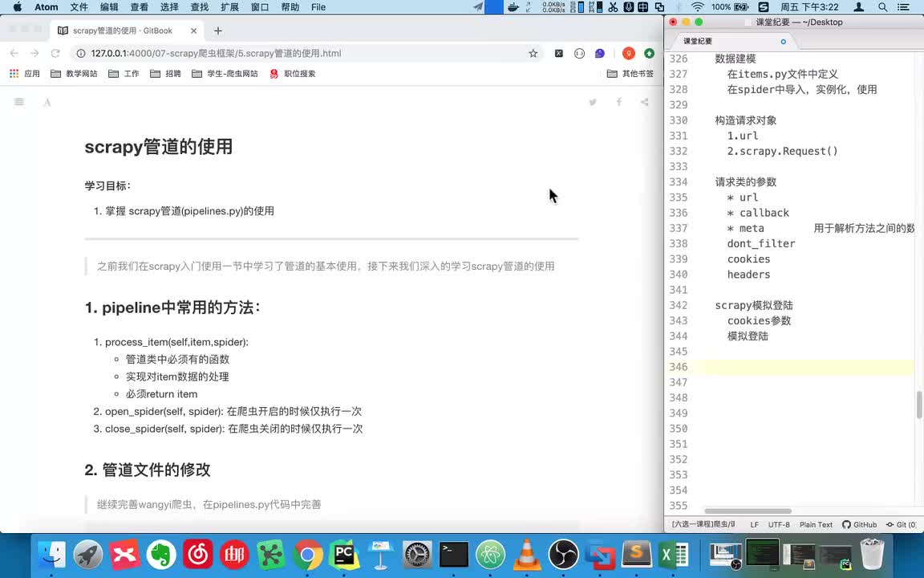The image size is (924, 578).
Task: Close the scrapy管道的使用 browser tab
Action: [194, 31]
